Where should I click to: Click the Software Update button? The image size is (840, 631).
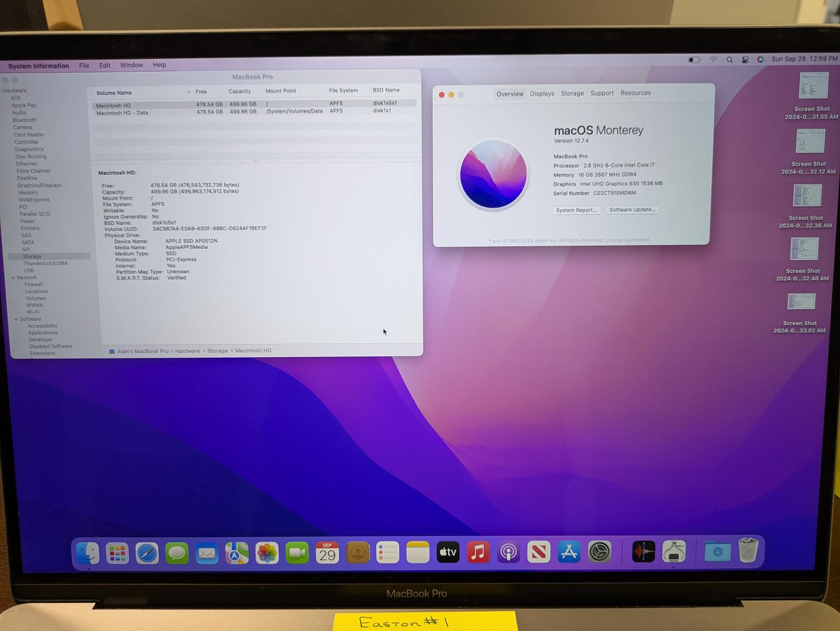coord(632,210)
